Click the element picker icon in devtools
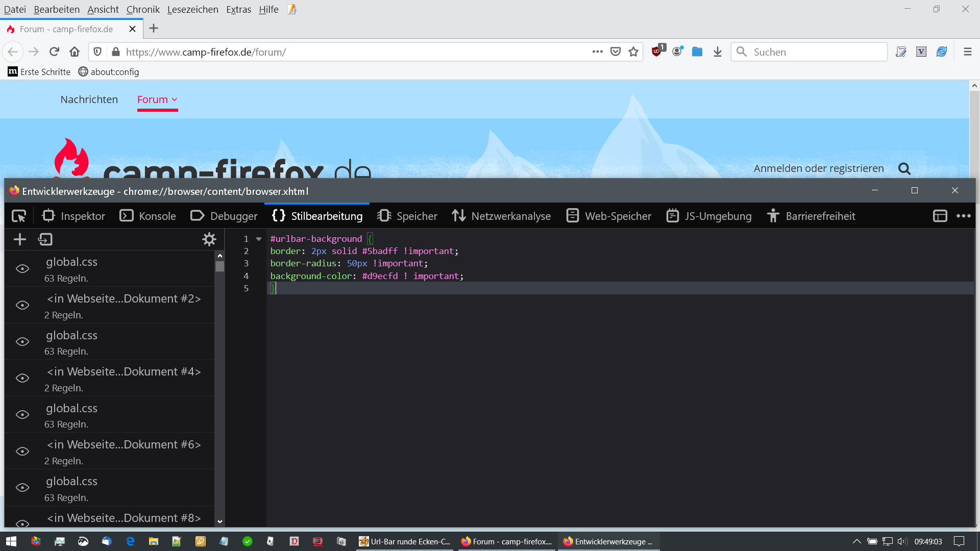 tap(19, 216)
